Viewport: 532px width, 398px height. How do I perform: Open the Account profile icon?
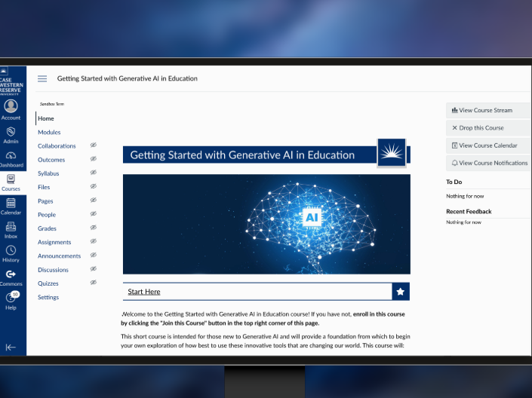click(x=11, y=106)
